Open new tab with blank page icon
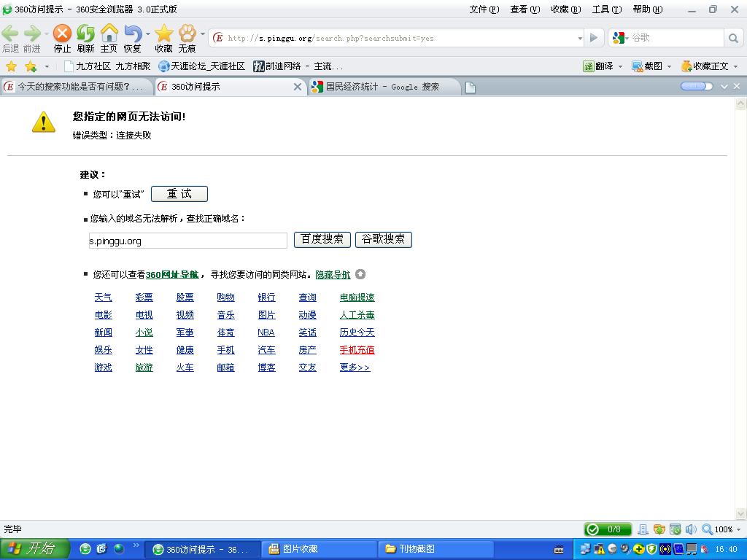 [471, 87]
